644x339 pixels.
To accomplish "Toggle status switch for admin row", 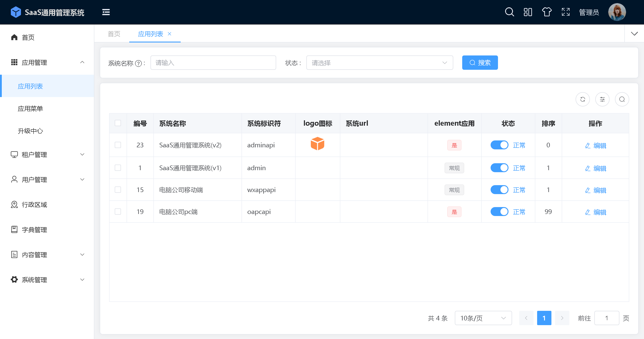I will (x=499, y=168).
